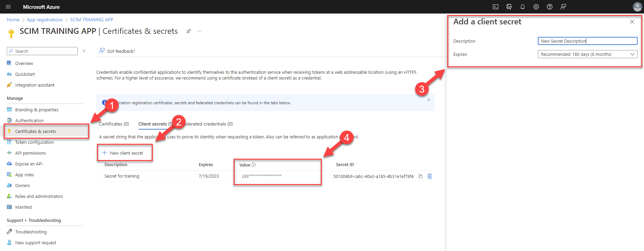644x251 pixels.
Task: Close the Add a client secret panel
Action: (x=632, y=22)
